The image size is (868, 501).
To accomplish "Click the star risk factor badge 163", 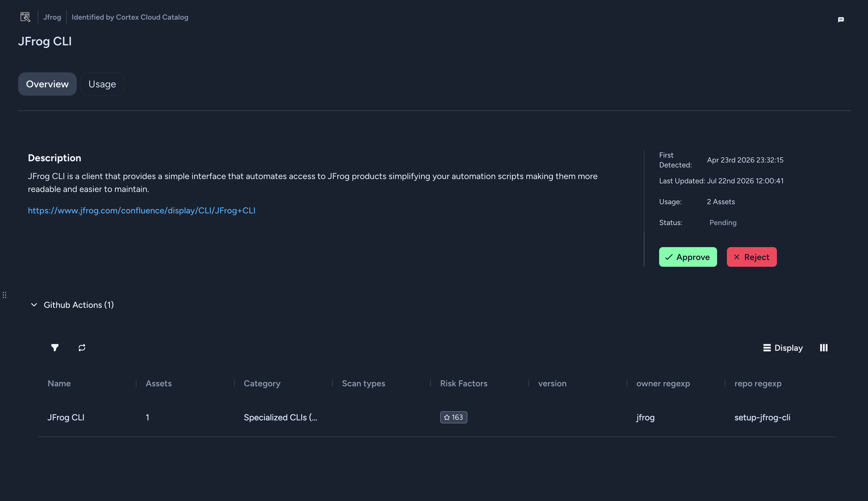I will coord(454,417).
